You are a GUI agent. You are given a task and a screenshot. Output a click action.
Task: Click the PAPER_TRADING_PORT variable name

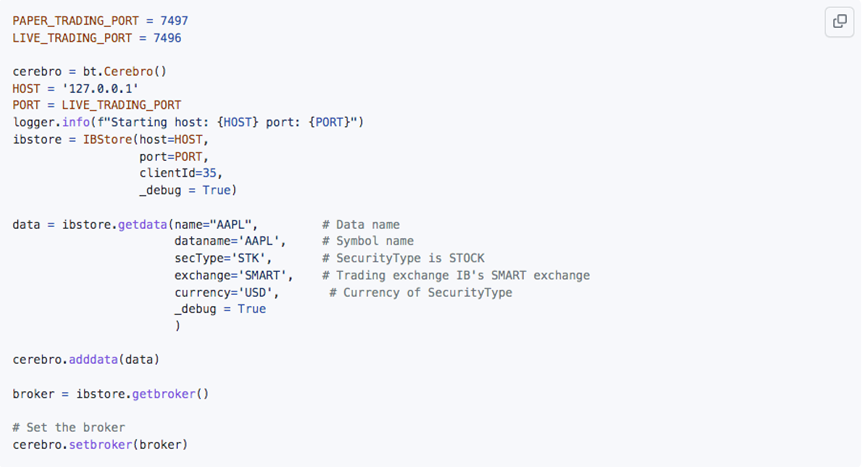coord(76,21)
